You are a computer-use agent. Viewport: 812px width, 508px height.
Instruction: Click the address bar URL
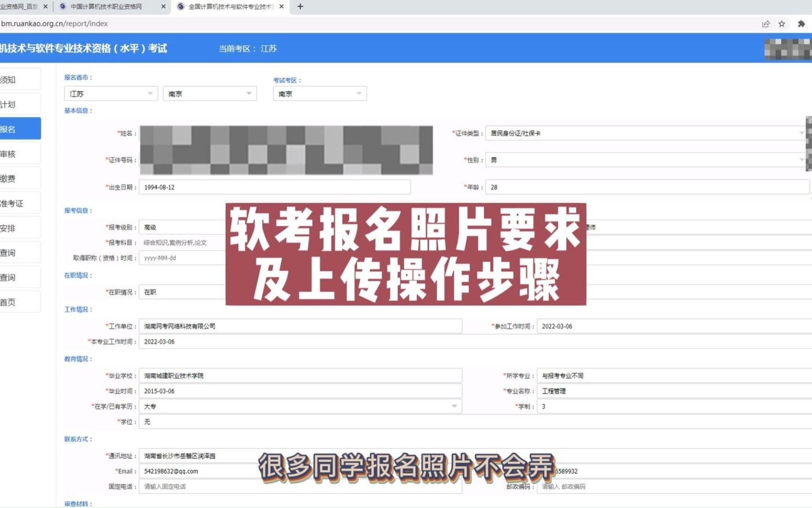(x=55, y=24)
